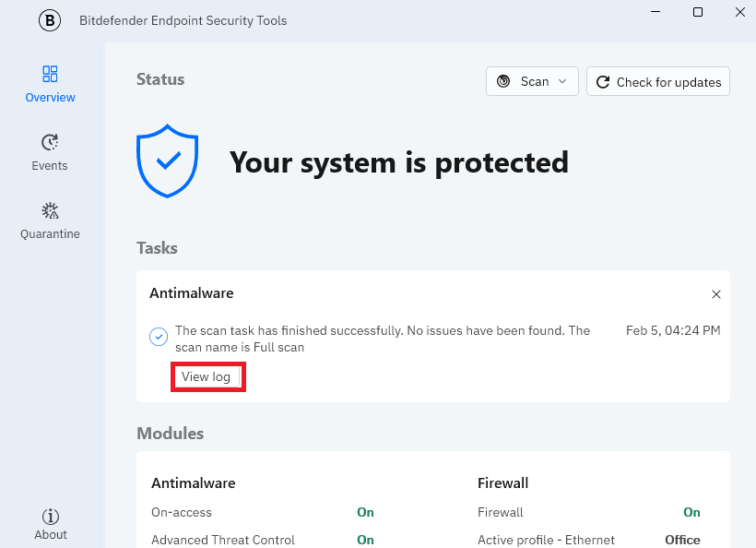756x548 pixels.
Task: Click the View log button
Action: pyautogui.click(x=207, y=376)
